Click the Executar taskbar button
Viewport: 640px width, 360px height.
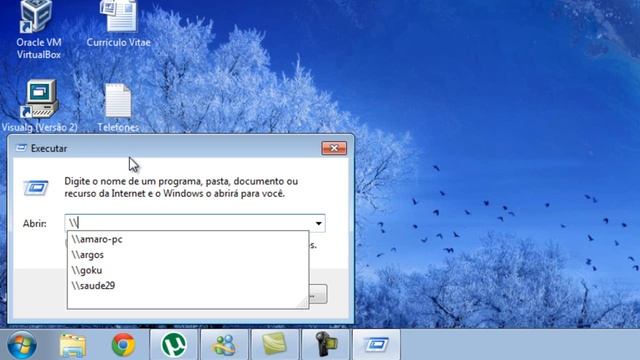(376, 345)
